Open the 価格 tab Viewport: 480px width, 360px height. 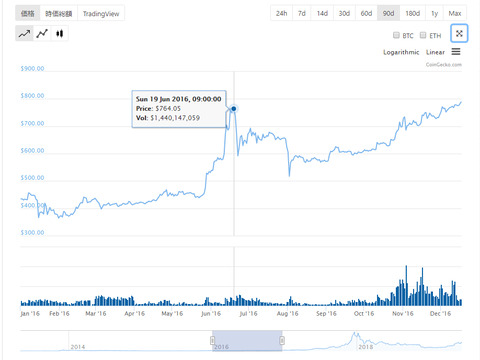pyautogui.click(x=28, y=13)
